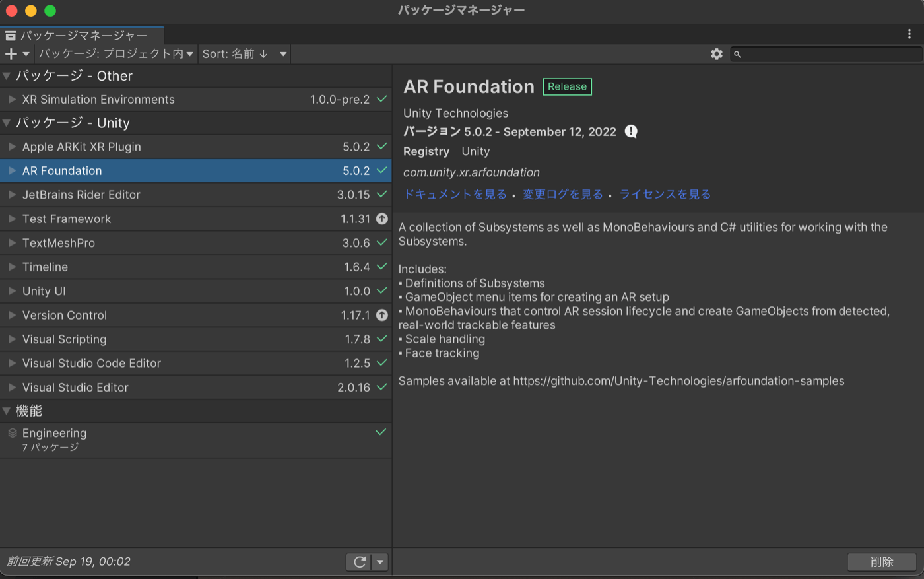Click the Unity Technologies author text

pyautogui.click(x=455, y=113)
